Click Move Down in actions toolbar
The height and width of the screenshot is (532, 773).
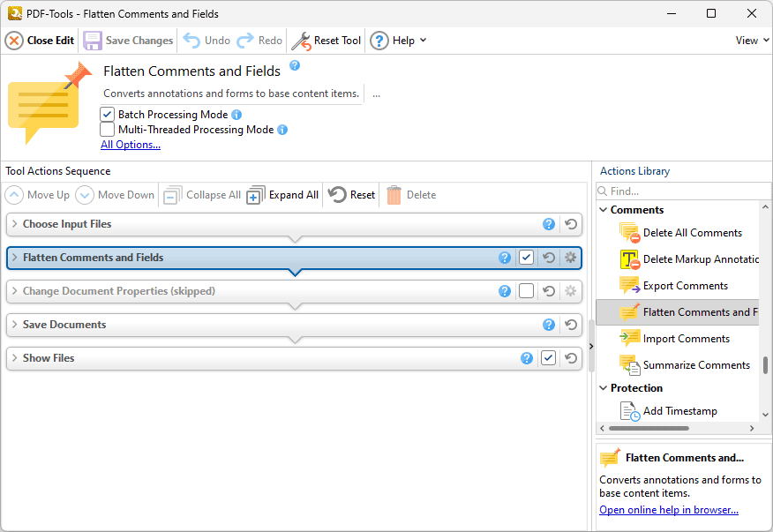tap(115, 195)
